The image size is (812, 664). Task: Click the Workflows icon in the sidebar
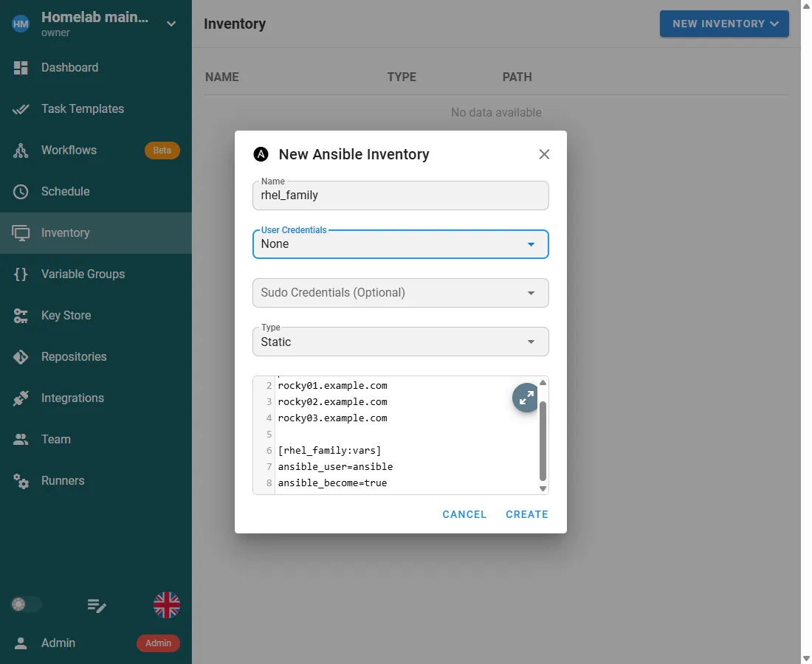21,151
